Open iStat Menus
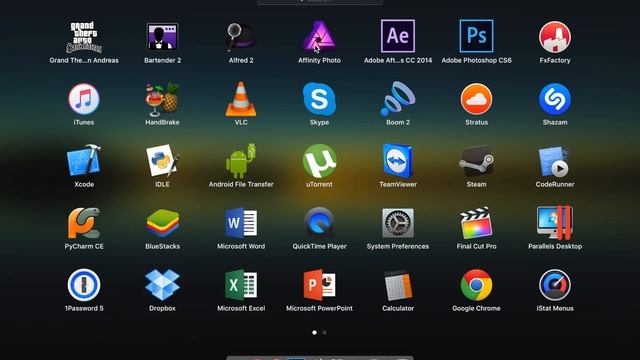Image resolution: width=640 pixels, height=360 pixels. pyautogui.click(x=555, y=285)
